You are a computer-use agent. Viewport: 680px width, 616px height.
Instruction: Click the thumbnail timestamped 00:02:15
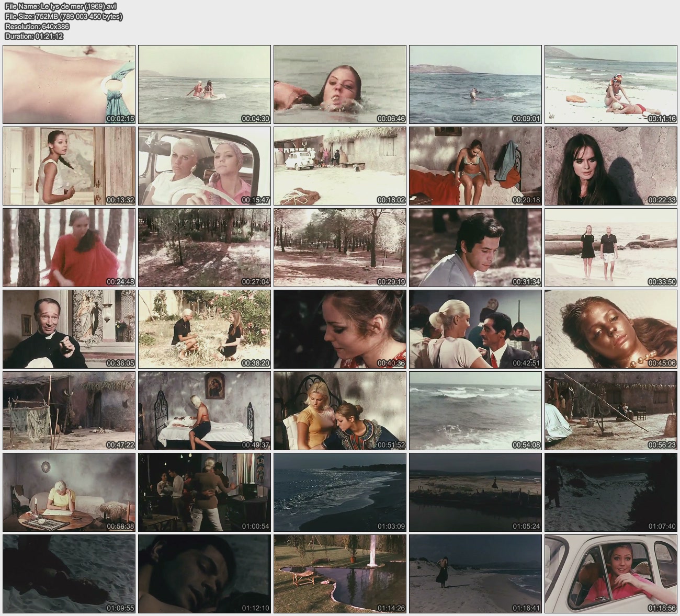(x=69, y=85)
